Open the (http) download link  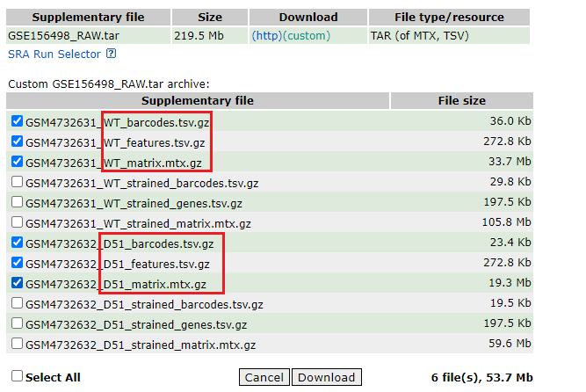267,36
